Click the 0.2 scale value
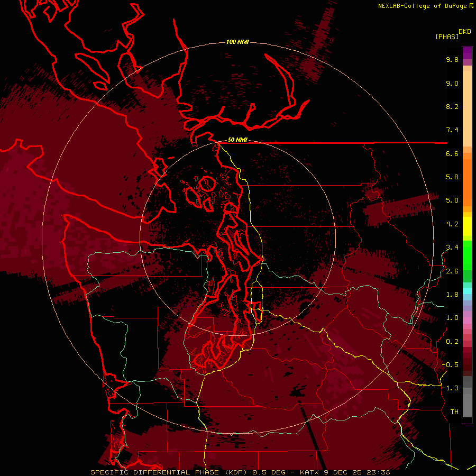The image size is (476, 476). [452, 342]
